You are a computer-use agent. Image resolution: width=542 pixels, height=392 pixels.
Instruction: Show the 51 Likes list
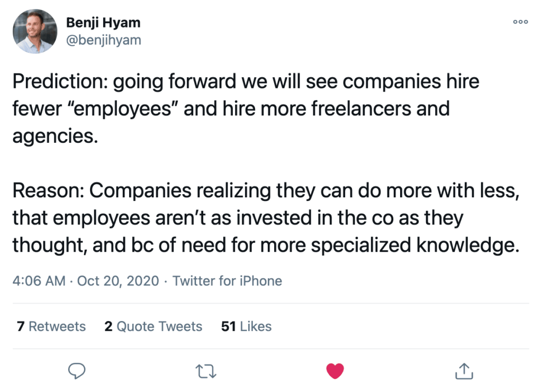pyautogui.click(x=246, y=326)
